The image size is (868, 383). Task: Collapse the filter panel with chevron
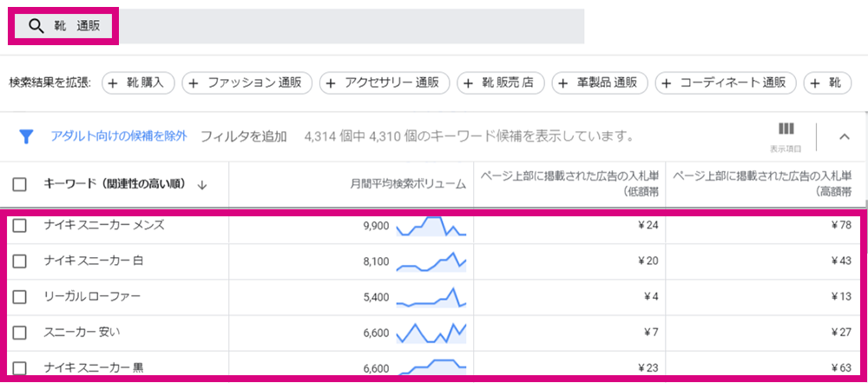point(845,136)
